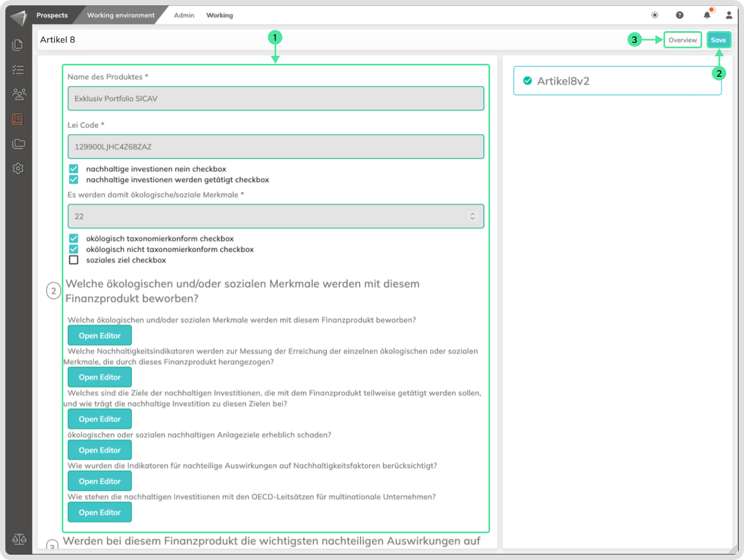Switch to the Prospects tab
Image resolution: width=744 pixels, height=560 pixels.
(x=52, y=15)
